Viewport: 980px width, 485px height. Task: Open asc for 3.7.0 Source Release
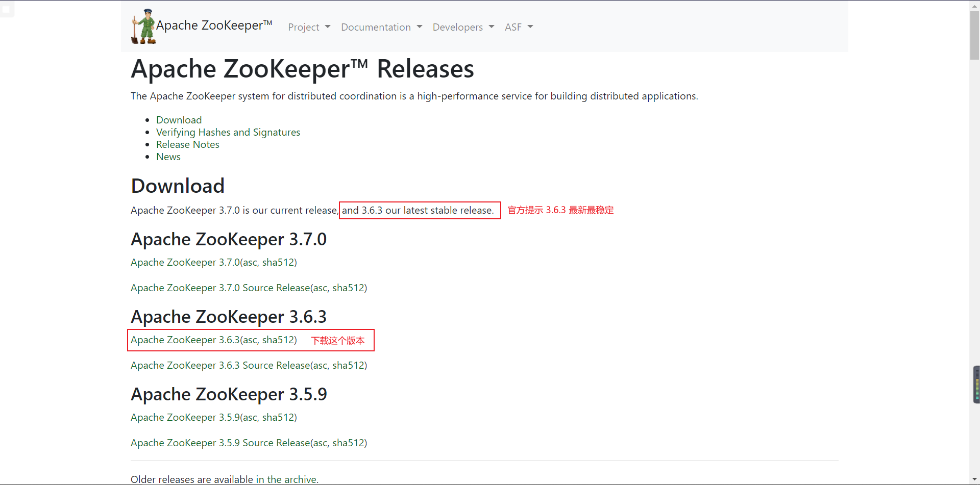tap(320, 288)
